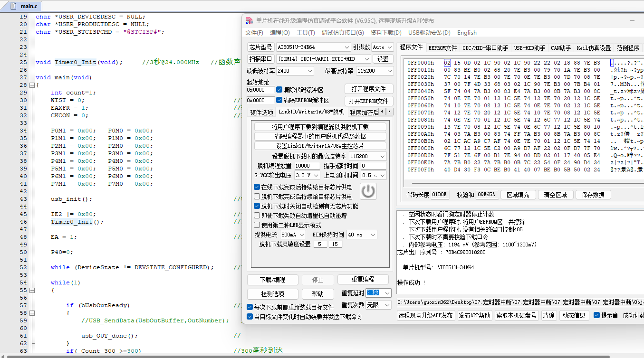The width and height of the screenshot is (644, 358).
Task: Switch language via English menu item
Action: click(x=467, y=33)
